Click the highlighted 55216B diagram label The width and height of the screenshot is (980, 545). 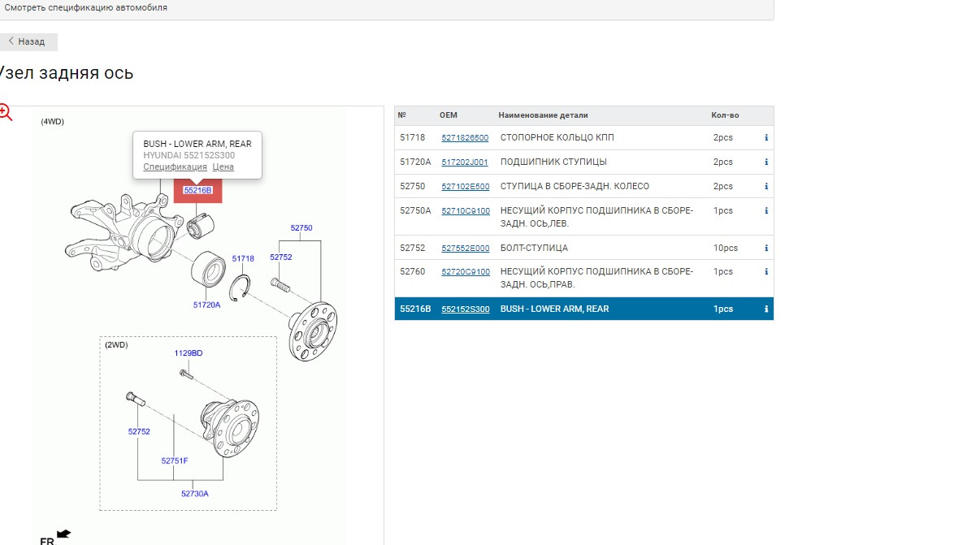197,190
